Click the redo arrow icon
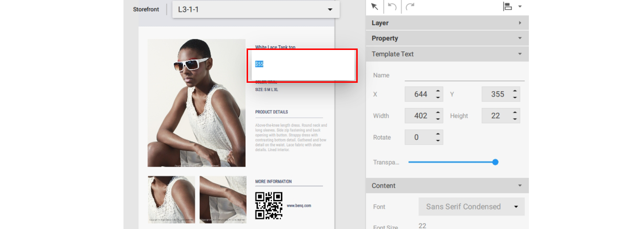The width and height of the screenshot is (644, 229). click(x=410, y=7)
